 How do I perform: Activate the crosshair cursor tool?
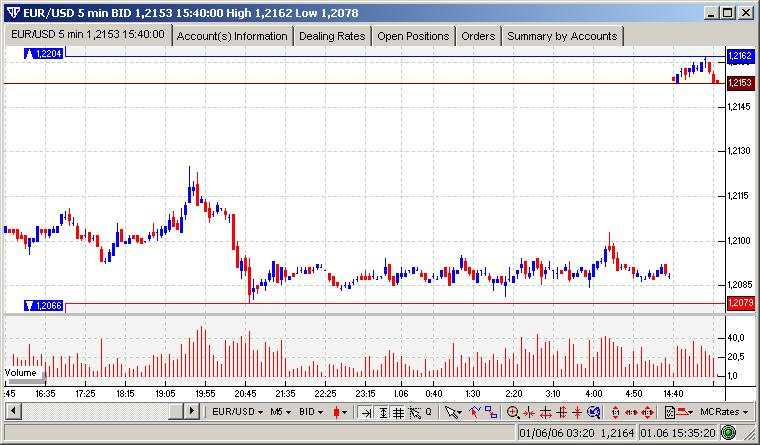coord(415,412)
